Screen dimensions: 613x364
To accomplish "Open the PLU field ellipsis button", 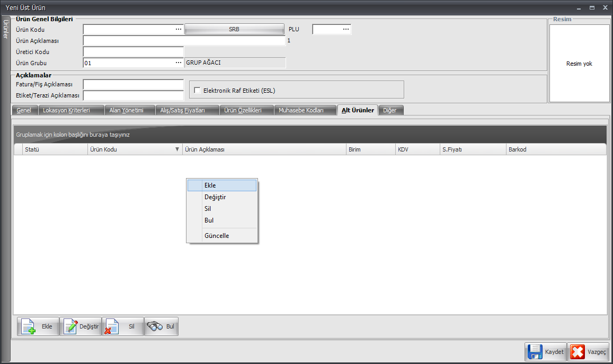I will (346, 29).
